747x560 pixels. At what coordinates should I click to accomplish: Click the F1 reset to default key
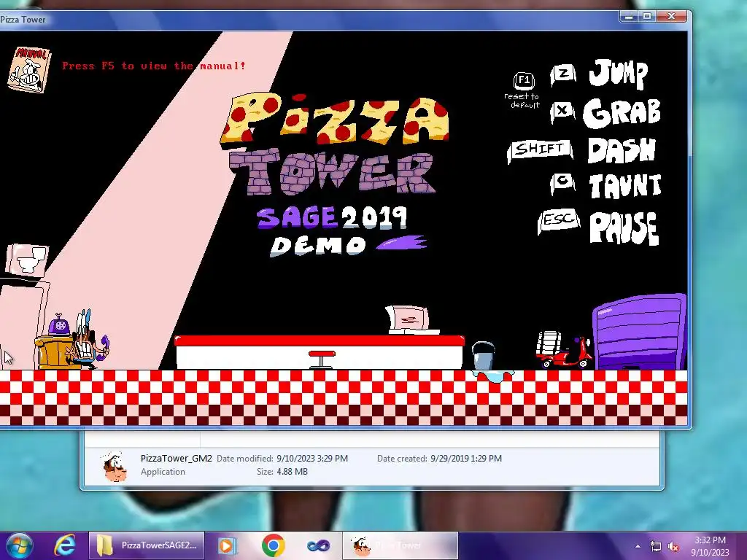[x=524, y=80]
